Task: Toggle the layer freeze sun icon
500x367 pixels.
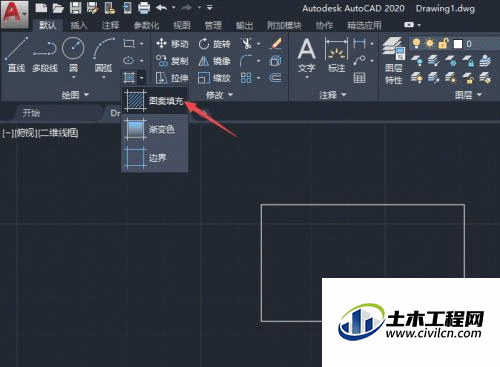Action: [x=430, y=43]
